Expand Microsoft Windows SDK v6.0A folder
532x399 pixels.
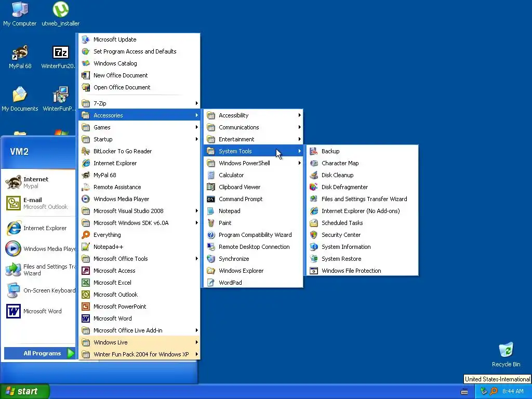[139, 223]
